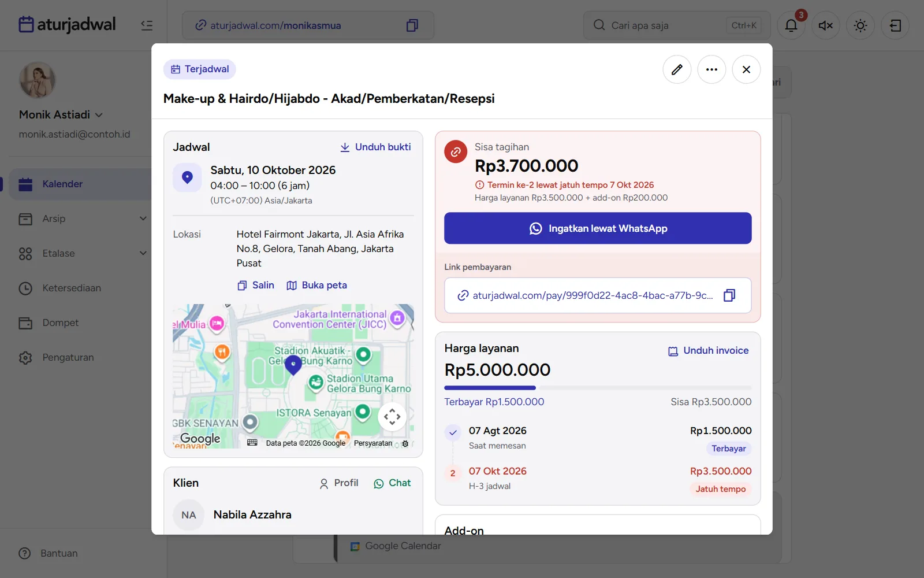The height and width of the screenshot is (578, 924).
Task: Open Monik Astiadi account dropdown
Action: 61,114
